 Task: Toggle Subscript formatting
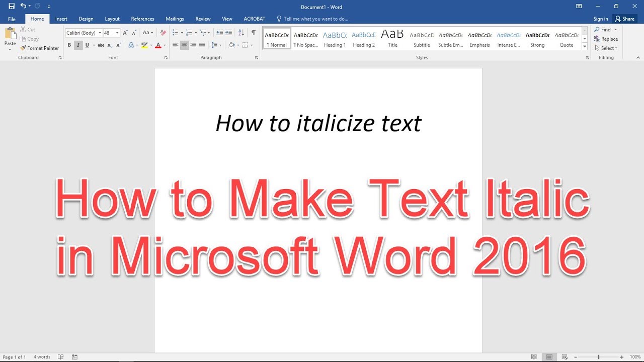pyautogui.click(x=110, y=45)
